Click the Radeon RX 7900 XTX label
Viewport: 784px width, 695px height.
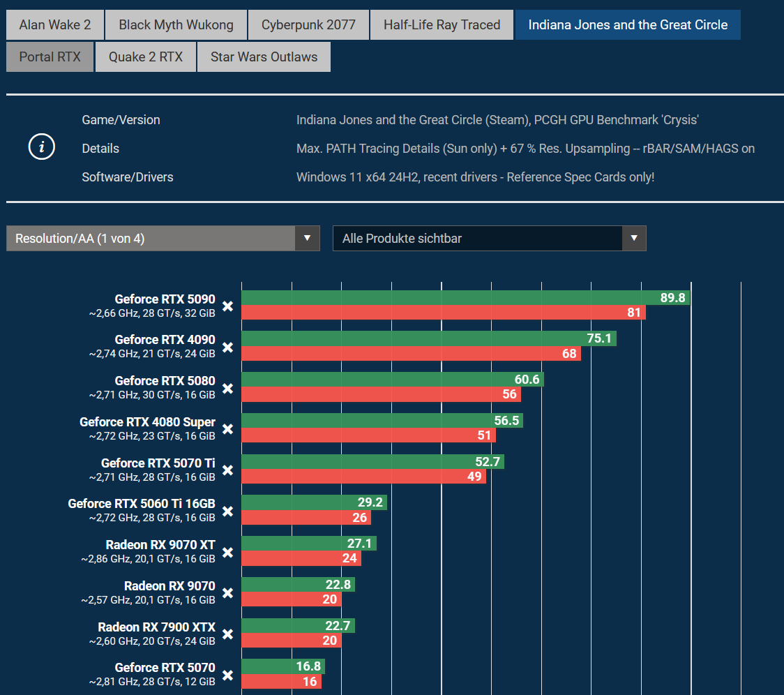click(x=156, y=627)
